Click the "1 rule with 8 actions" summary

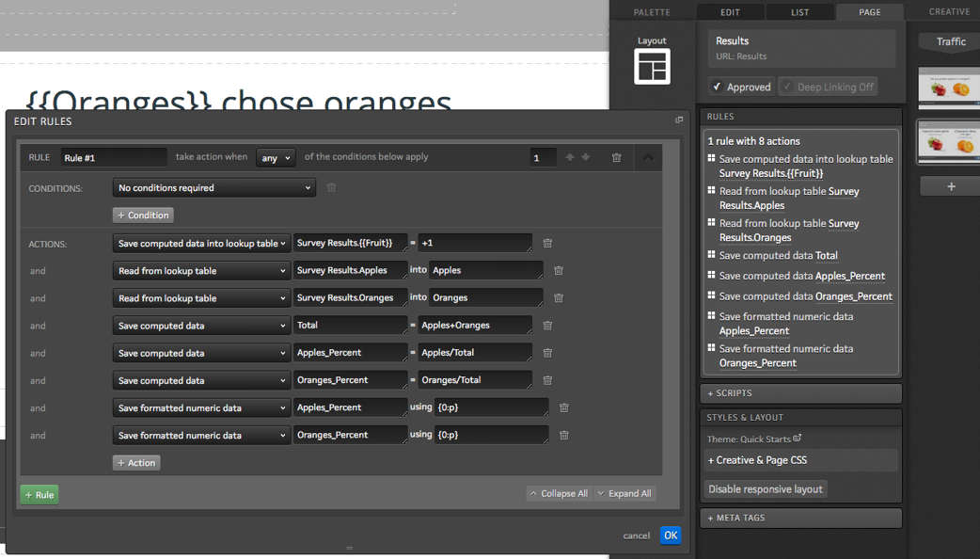tap(753, 141)
